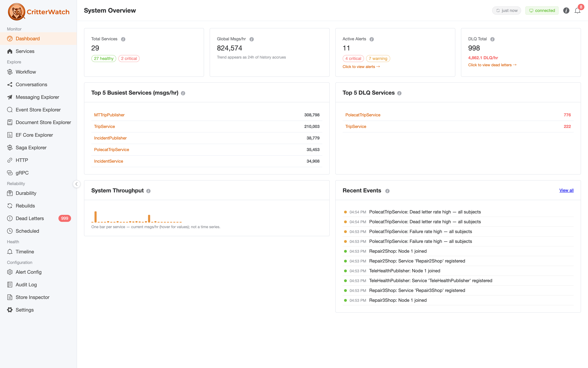Open PolecatTripService in busiest services list

[111, 150]
